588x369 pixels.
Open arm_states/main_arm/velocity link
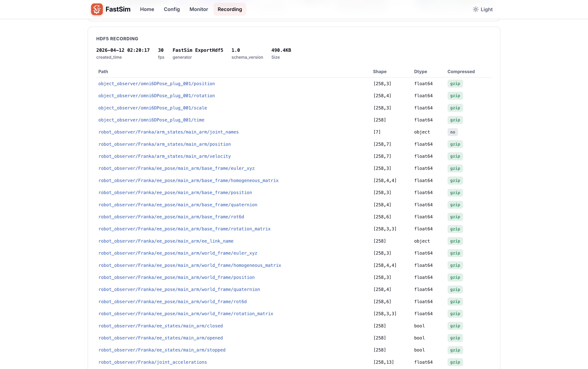(165, 156)
